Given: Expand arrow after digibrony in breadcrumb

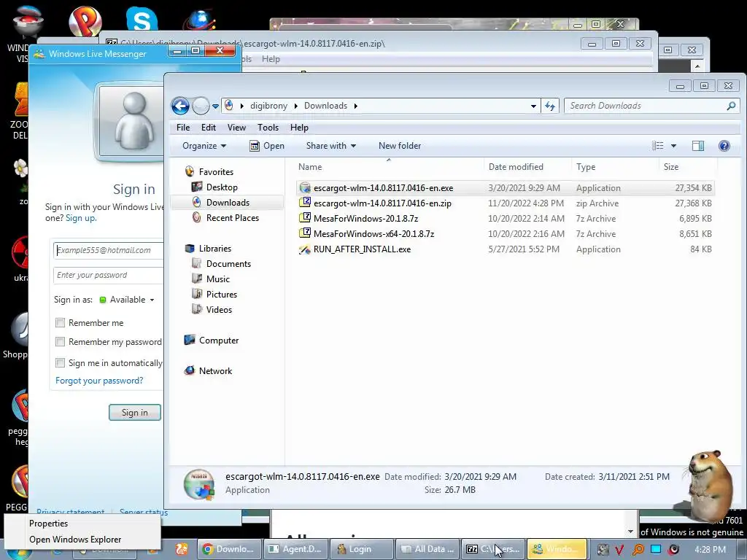Looking at the screenshot, I should pos(296,106).
